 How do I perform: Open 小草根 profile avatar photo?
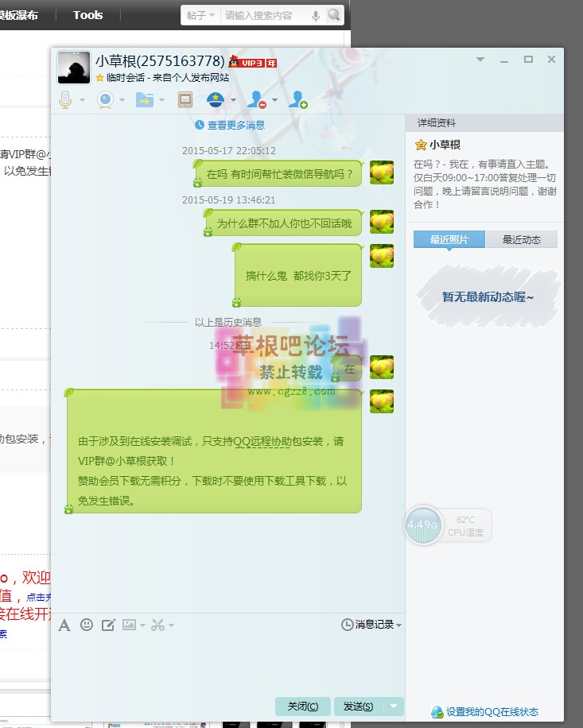tap(73, 68)
